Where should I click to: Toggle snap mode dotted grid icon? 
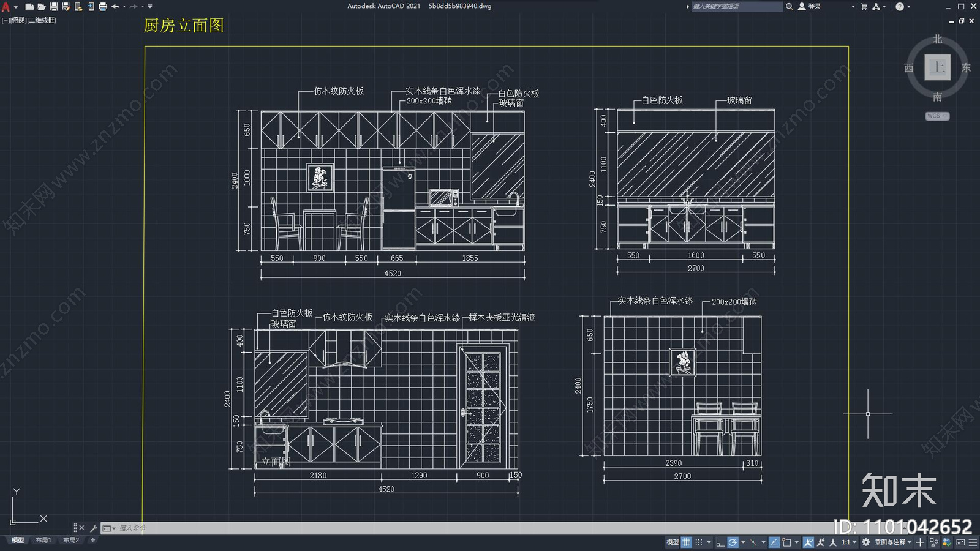point(699,542)
